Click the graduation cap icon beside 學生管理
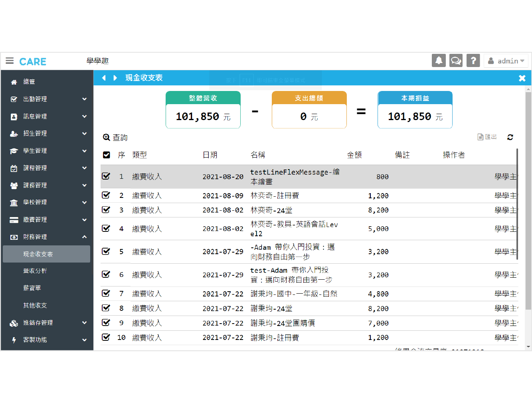532x399 pixels. coord(14,151)
